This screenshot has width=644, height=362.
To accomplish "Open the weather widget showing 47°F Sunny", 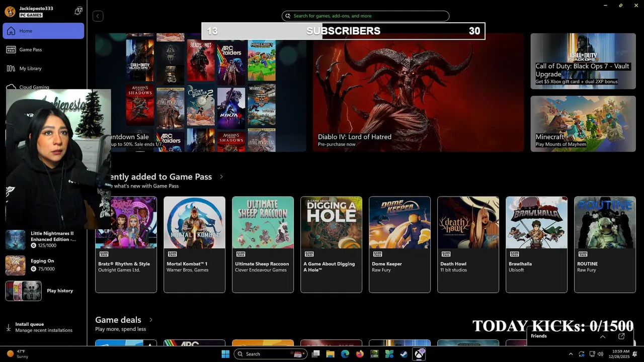I will click(x=18, y=354).
